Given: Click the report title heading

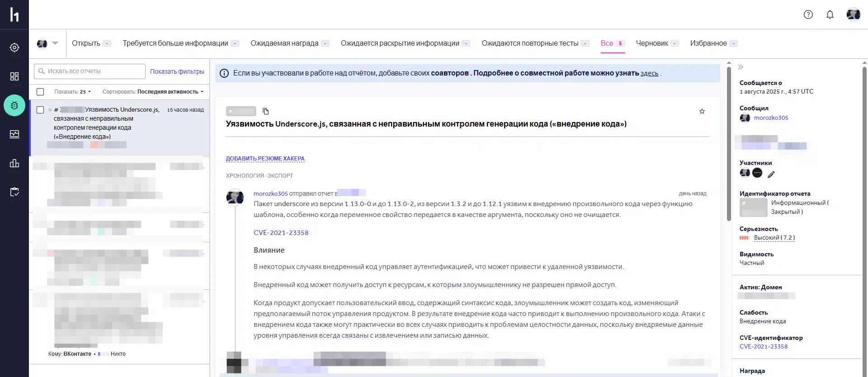Looking at the screenshot, I should tap(426, 124).
